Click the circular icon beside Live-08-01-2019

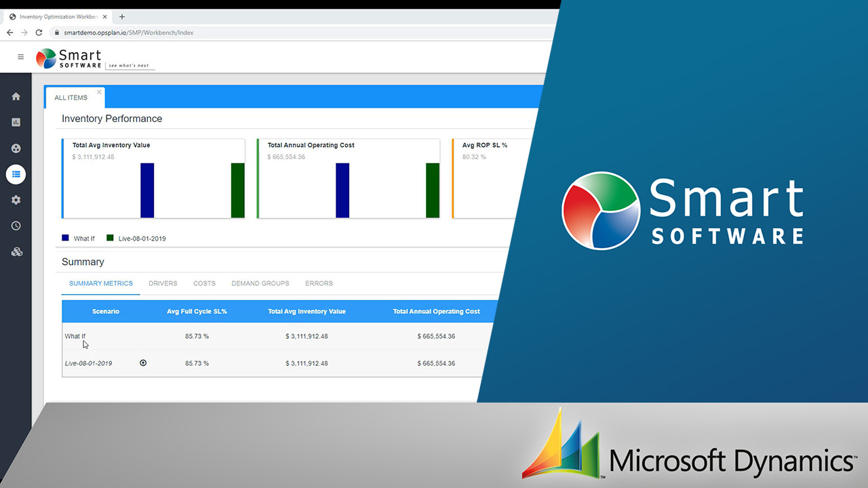pos(143,363)
